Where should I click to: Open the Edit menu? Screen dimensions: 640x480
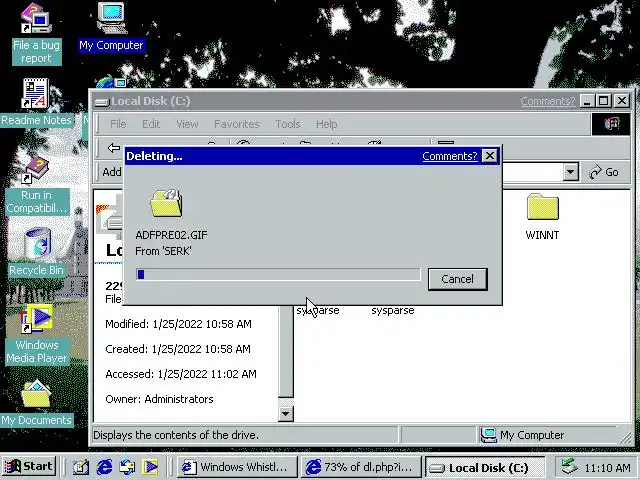click(x=151, y=124)
